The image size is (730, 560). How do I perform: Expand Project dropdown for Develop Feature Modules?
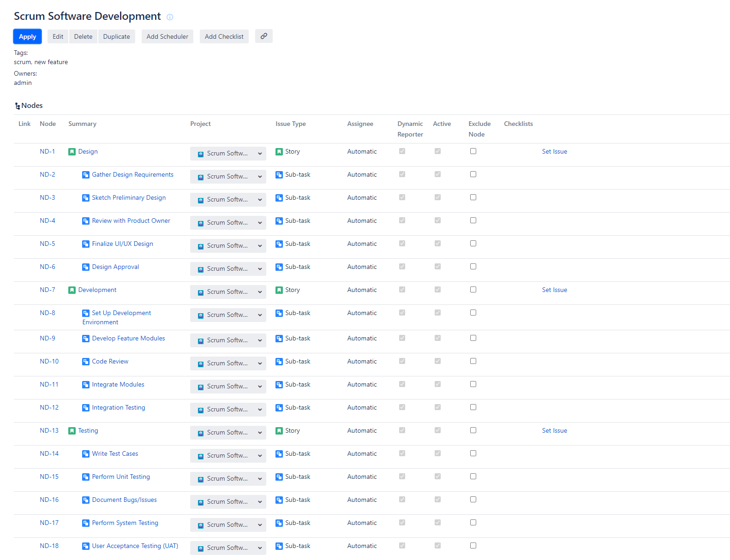click(228, 340)
